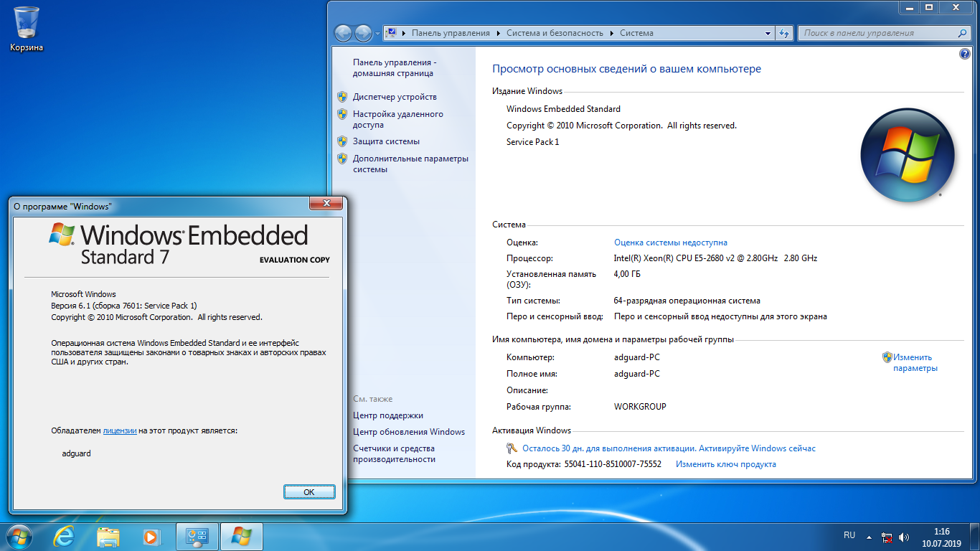Click the licensee name 'adguard' in About dialog
This screenshot has width=980, height=551.
click(77, 453)
